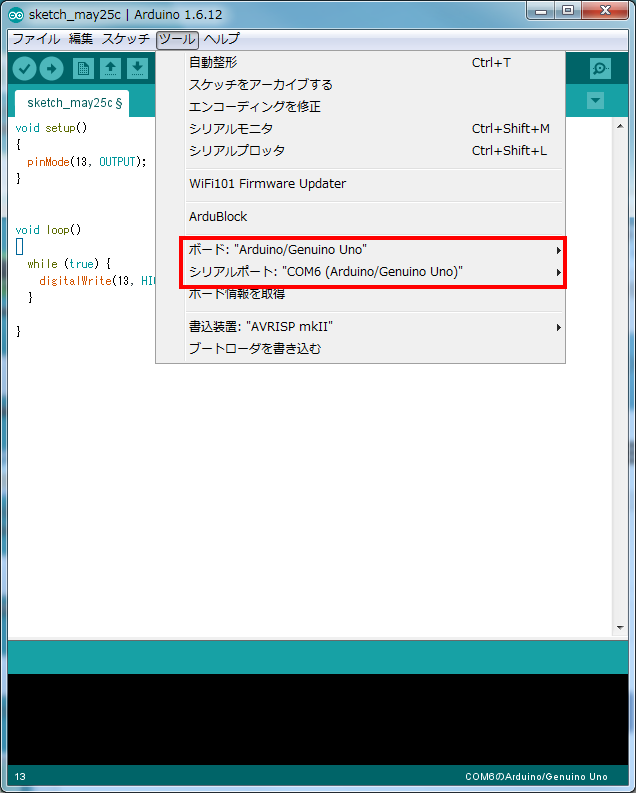The width and height of the screenshot is (636, 793).
Task: Select WiFi101 Firmware Updater entry
Action: [x=267, y=184]
